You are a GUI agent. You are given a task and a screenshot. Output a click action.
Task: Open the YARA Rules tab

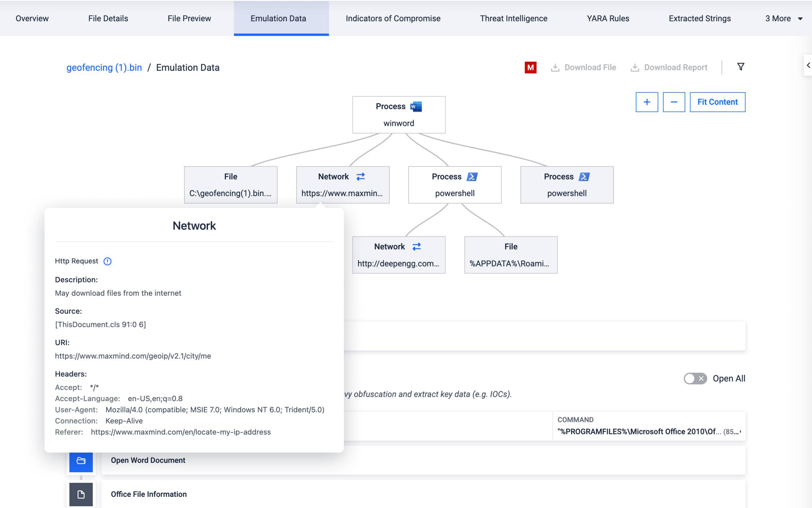[x=607, y=18]
